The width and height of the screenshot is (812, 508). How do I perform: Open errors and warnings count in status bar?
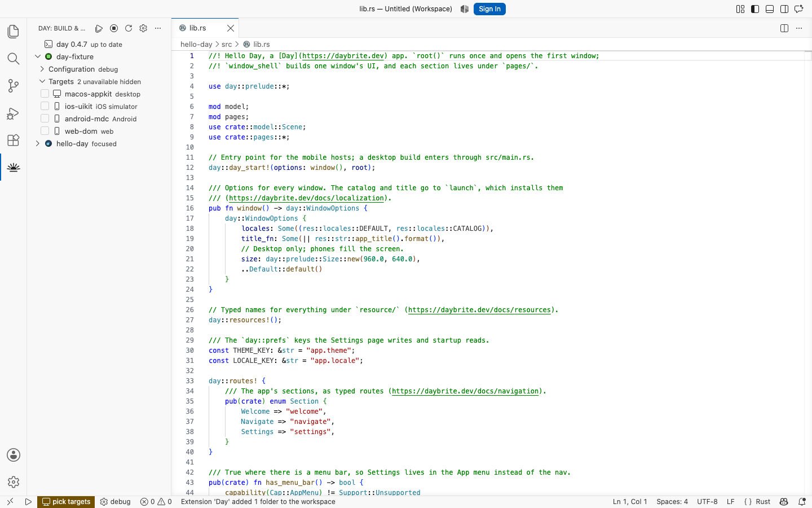point(156,501)
